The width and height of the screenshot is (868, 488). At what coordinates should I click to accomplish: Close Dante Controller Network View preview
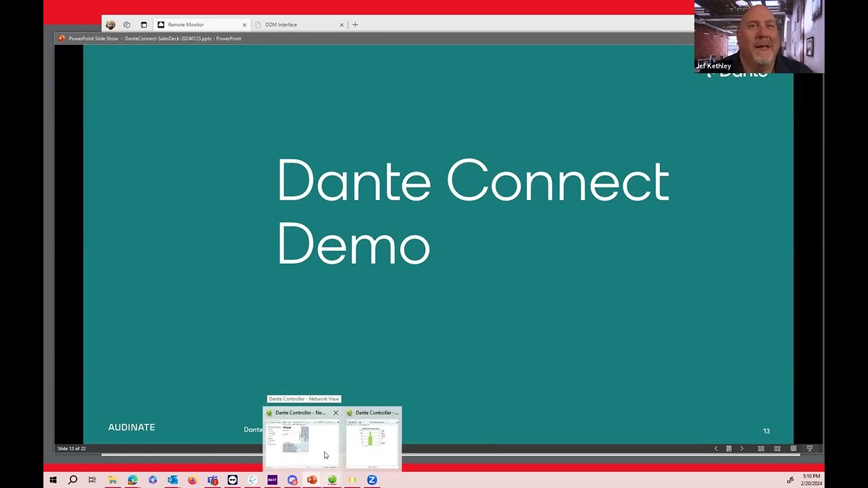click(336, 413)
